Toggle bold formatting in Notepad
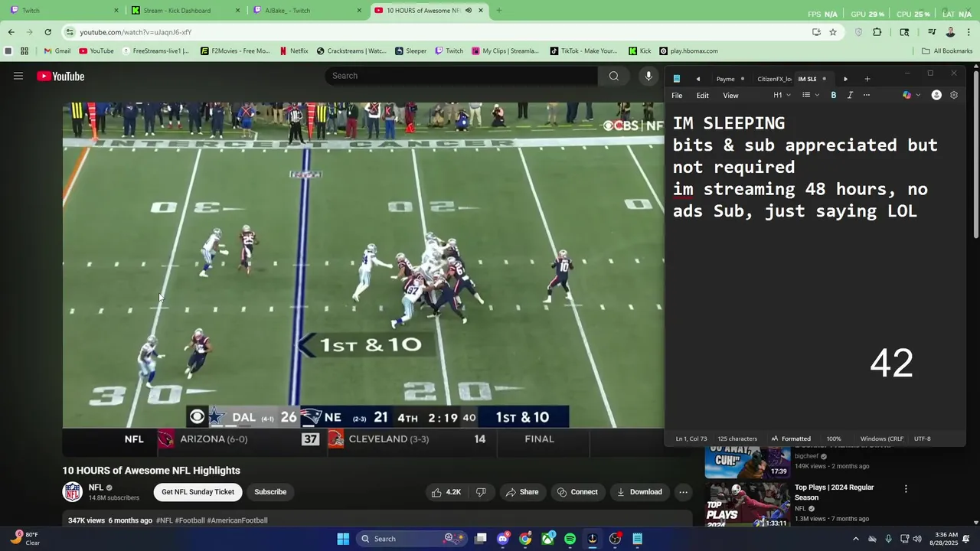 [x=834, y=95]
